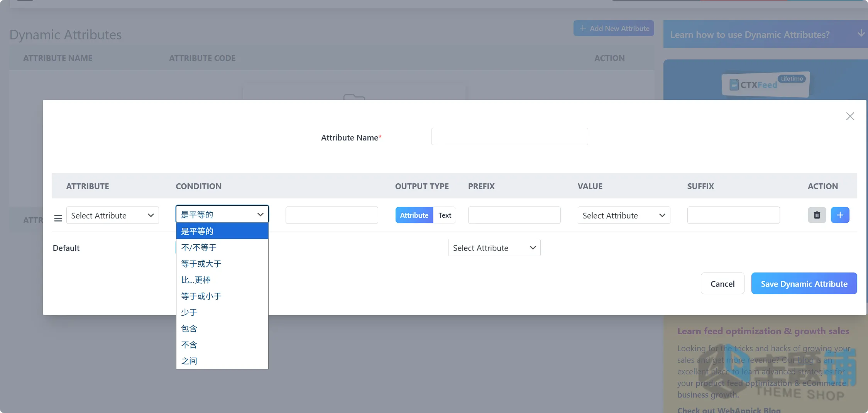
Task: Click the CTXFeed Lifetime banner logo
Action: pyautogui.click(x=766, y=84)
